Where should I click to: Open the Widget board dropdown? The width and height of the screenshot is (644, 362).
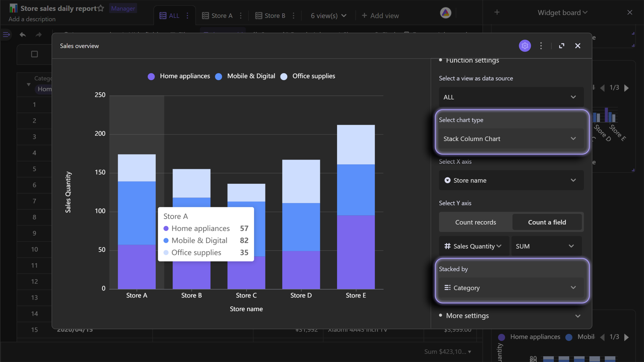point(563,12)
